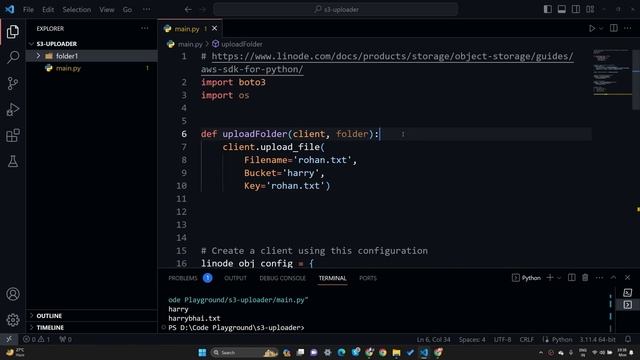
Task: Go back with the navigation arrow
Action: coord(188,9)
